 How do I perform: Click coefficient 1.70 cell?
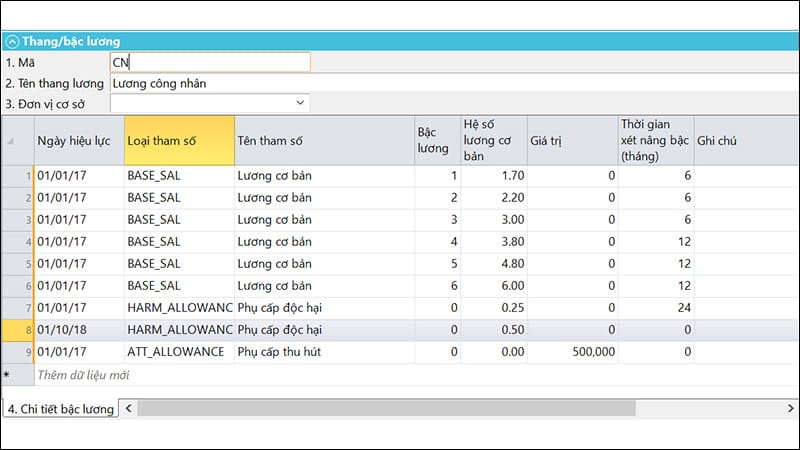point(493,176)
